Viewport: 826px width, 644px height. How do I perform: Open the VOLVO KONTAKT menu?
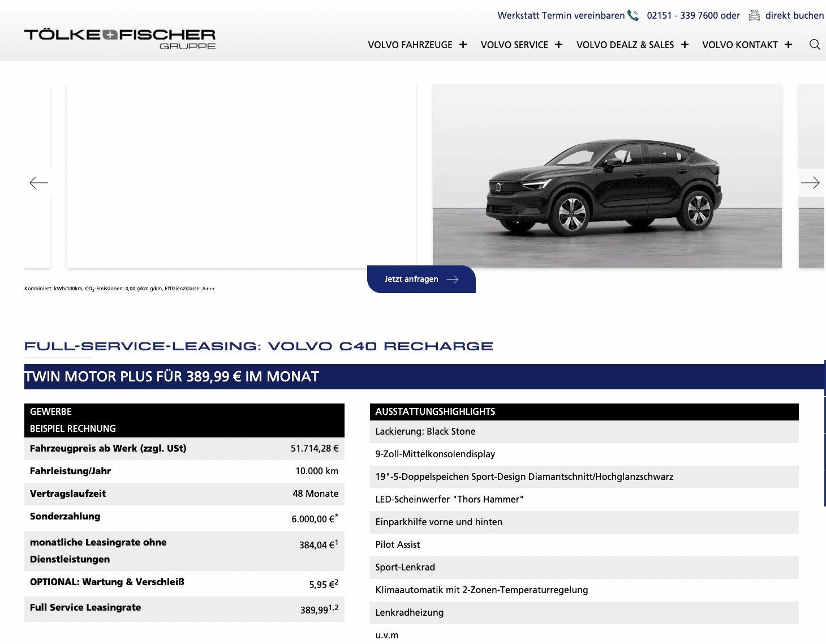point(740,45)
